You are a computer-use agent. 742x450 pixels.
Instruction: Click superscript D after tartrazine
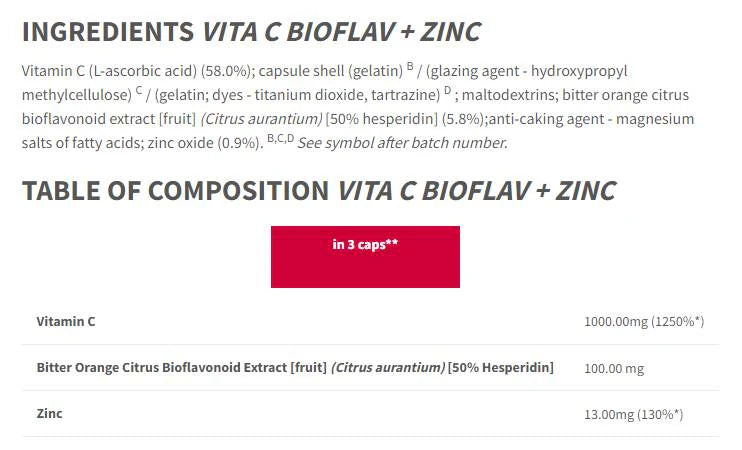point(447,91)
